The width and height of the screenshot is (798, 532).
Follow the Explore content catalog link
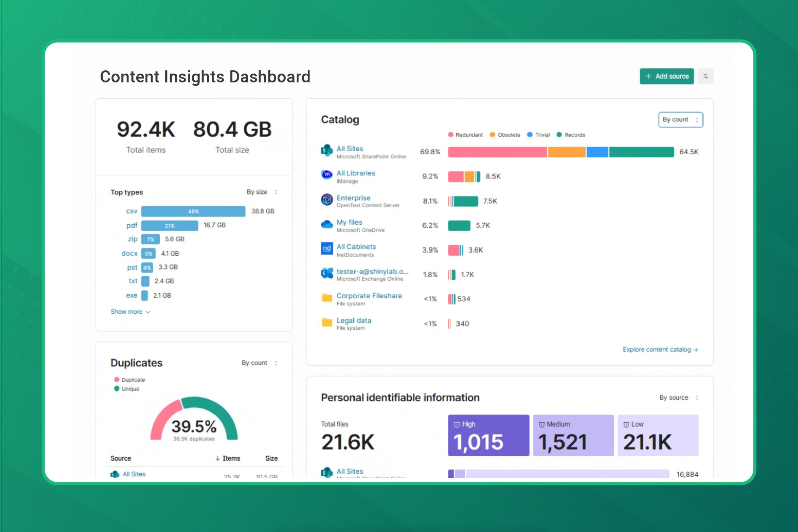(x=660, y=349)
